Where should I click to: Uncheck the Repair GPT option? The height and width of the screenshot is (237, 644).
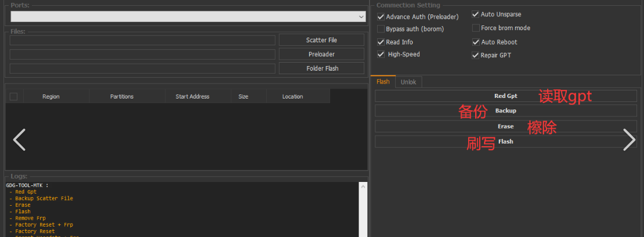(476, 56)
